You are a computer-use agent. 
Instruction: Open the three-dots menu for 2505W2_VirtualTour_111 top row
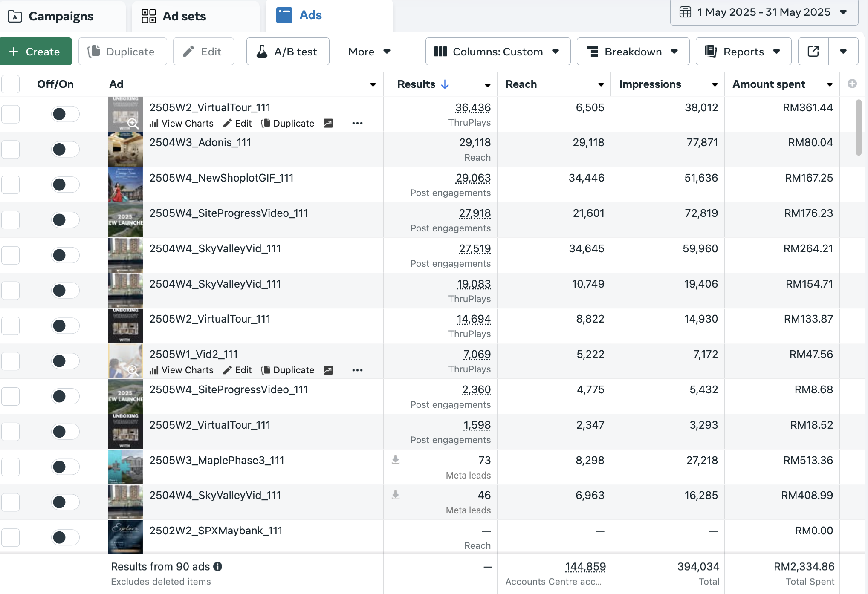point(357,123)
